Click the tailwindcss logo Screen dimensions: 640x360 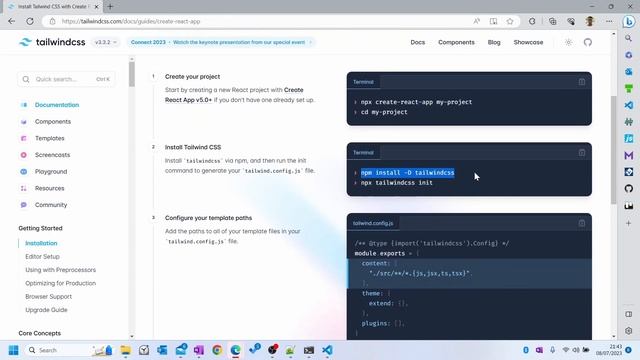point(52,42)
